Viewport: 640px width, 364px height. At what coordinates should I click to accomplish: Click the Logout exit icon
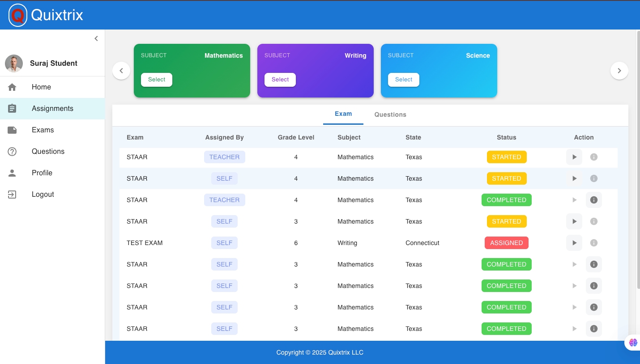[12, 194]
